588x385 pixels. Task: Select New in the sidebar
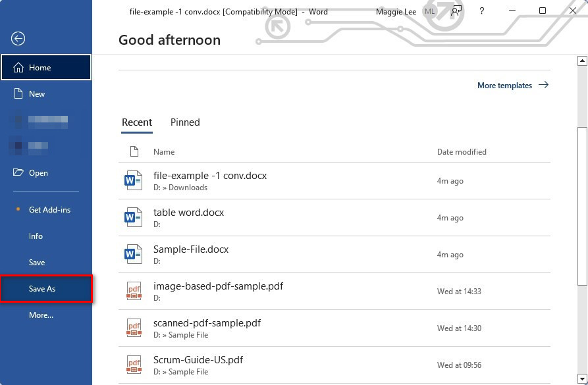(x=37, y=94)
